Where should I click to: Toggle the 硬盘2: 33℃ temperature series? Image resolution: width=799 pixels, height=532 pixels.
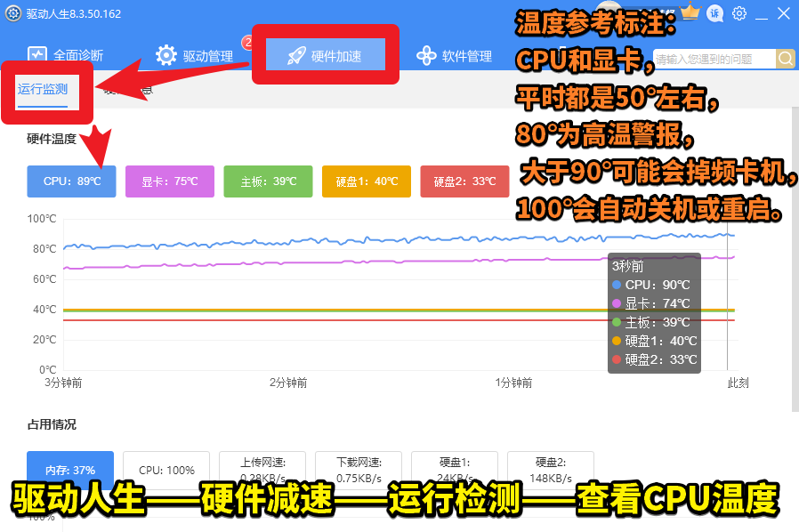[x=464, y=181]
